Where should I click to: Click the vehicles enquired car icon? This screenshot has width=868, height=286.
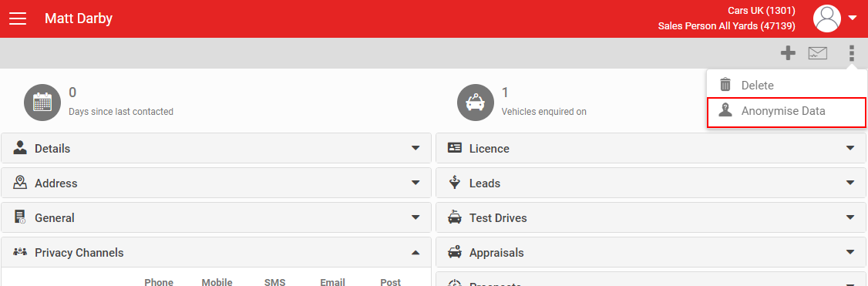(x=475, y=102)
